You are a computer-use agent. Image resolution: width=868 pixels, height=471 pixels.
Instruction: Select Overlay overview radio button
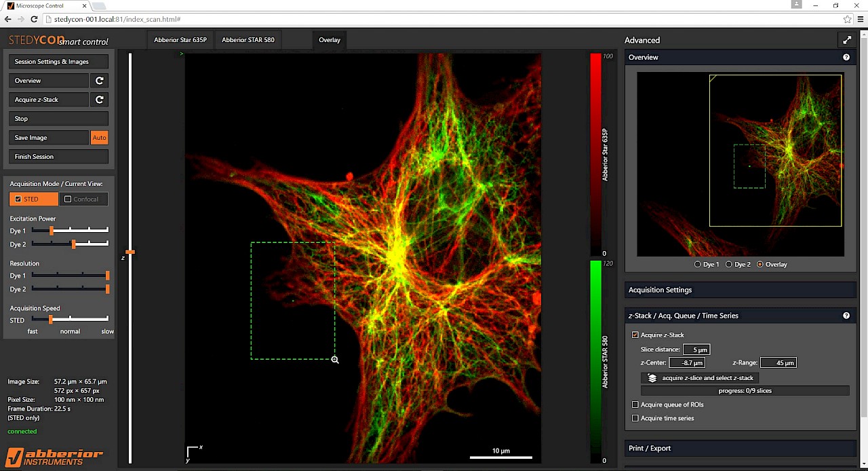point(759,265)
